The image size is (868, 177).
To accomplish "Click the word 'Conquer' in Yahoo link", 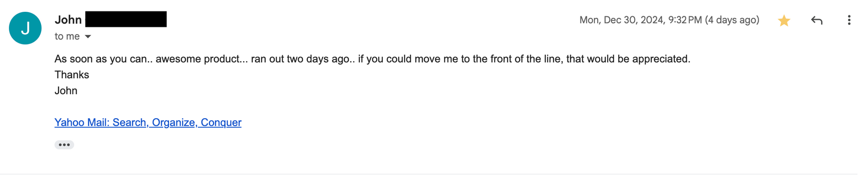I will coord(221,122).
